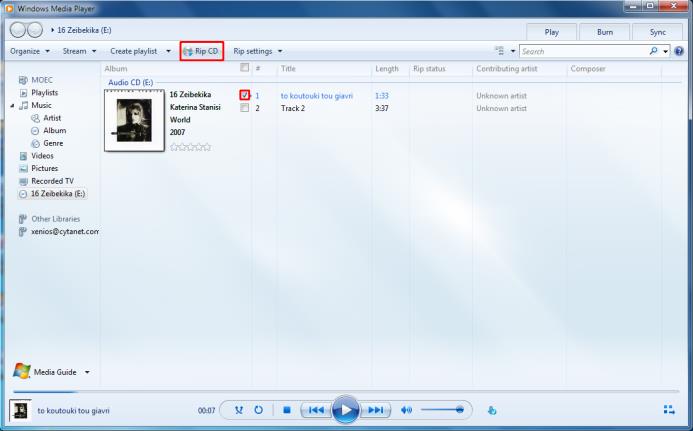The image size is (693, 431).
Task: Click the volume slider
Action: click(442, 410)
